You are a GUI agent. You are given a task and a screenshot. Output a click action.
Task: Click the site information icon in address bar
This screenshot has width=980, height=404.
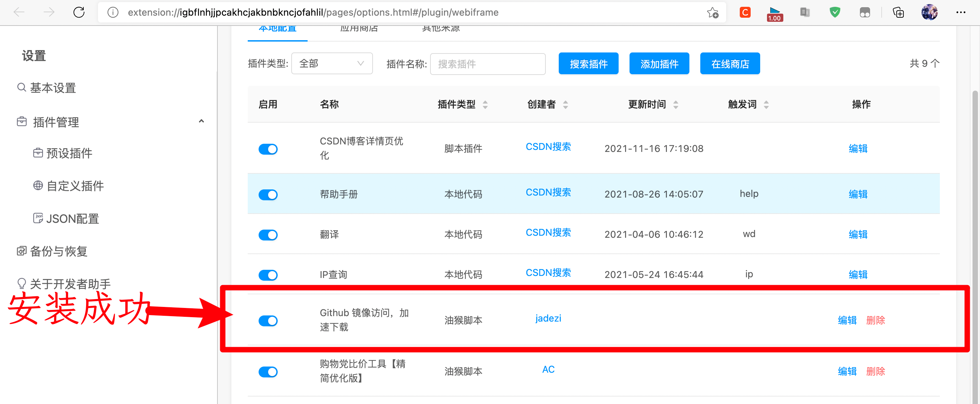(113, 12)
